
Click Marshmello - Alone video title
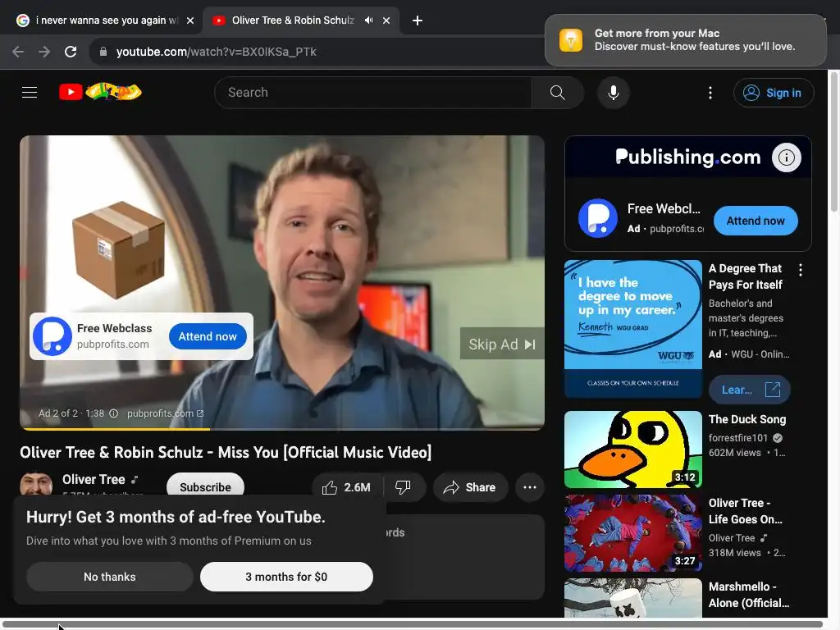[x=748, y=595]
